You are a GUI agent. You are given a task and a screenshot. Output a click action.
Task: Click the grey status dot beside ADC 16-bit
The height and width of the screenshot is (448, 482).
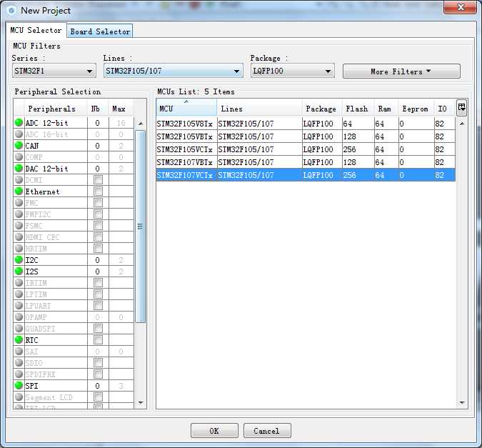(x=19, y=134)
